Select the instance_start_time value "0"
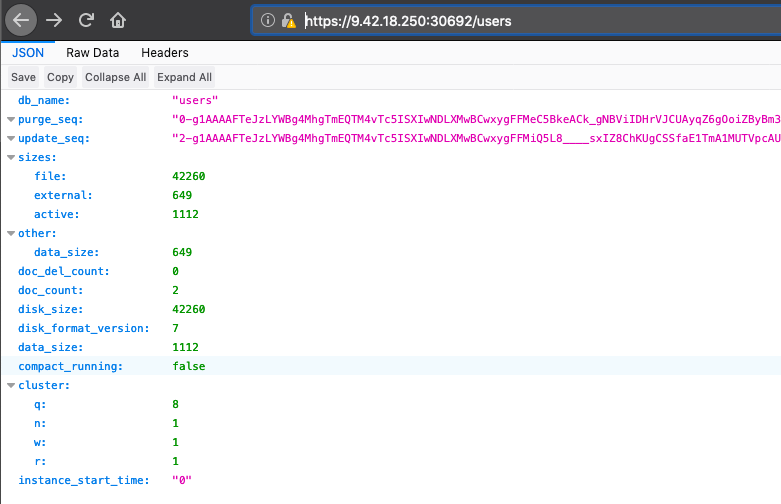The height and width of the screenshot is (504, 781). (x=182, y=481)
